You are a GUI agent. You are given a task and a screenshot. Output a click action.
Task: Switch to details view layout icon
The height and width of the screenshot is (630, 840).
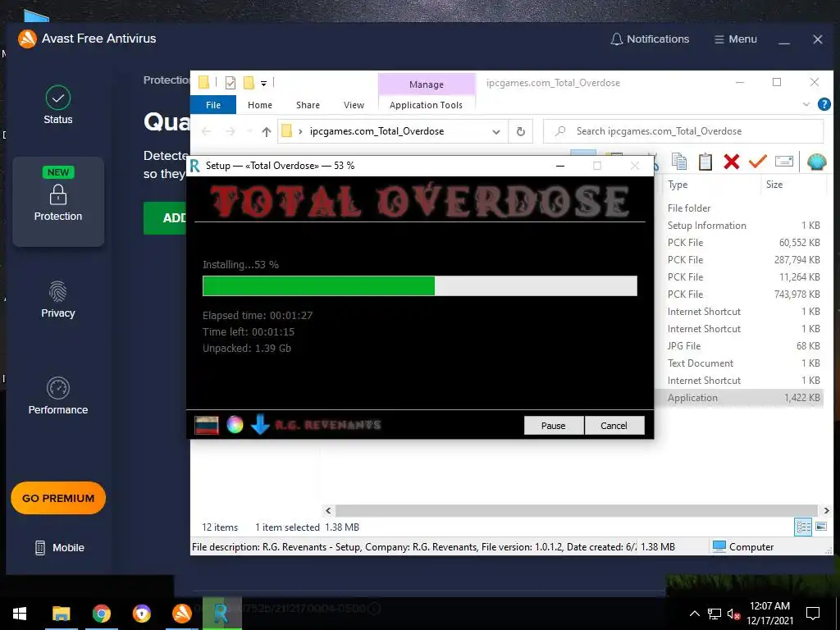tap(803, 527)
